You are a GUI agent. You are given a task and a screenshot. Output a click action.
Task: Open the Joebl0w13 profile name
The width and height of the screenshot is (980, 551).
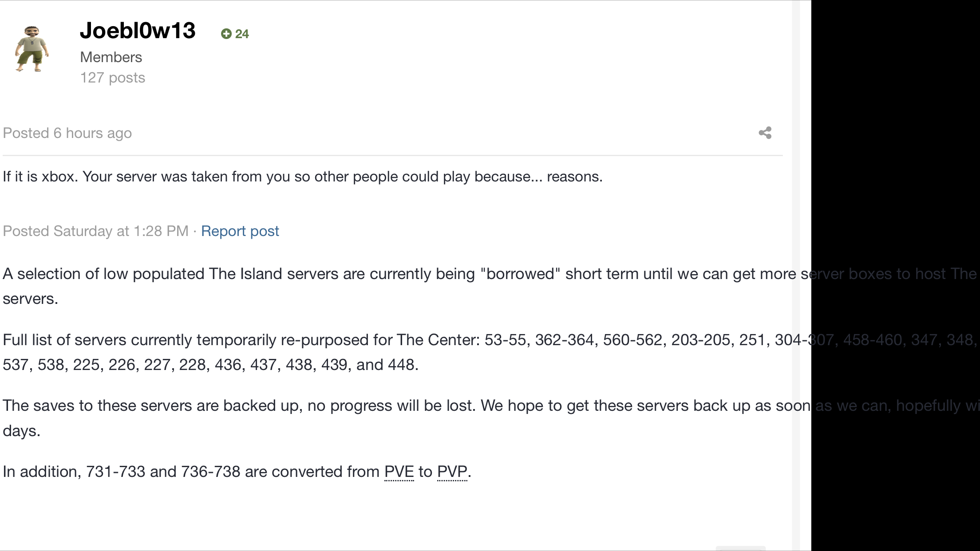138,31
